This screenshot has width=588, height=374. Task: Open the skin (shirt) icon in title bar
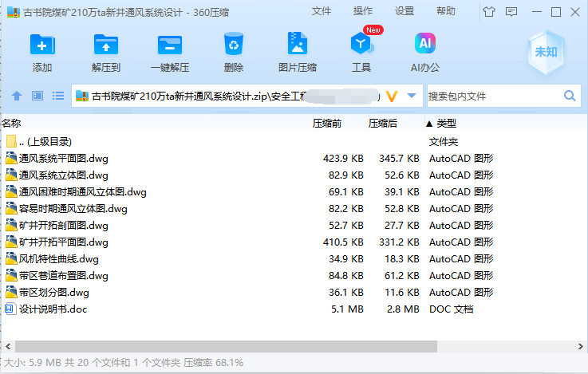pyautogui.click(x=488, y=12)
